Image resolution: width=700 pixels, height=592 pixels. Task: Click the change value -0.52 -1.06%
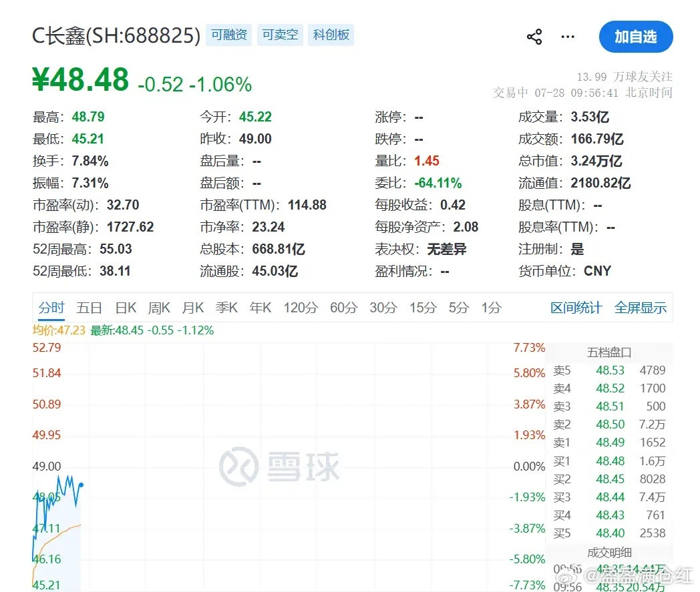(x=194, y=84)
